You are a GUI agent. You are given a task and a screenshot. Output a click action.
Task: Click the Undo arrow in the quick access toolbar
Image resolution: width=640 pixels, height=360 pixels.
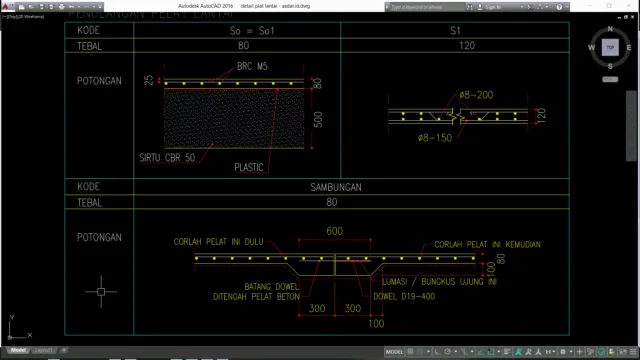[x=71, y=7]
